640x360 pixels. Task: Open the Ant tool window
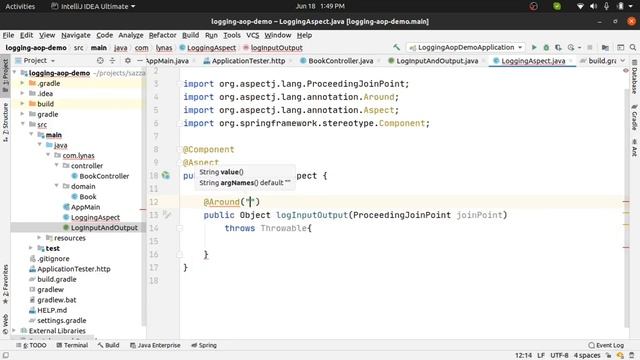coord(635,148)
